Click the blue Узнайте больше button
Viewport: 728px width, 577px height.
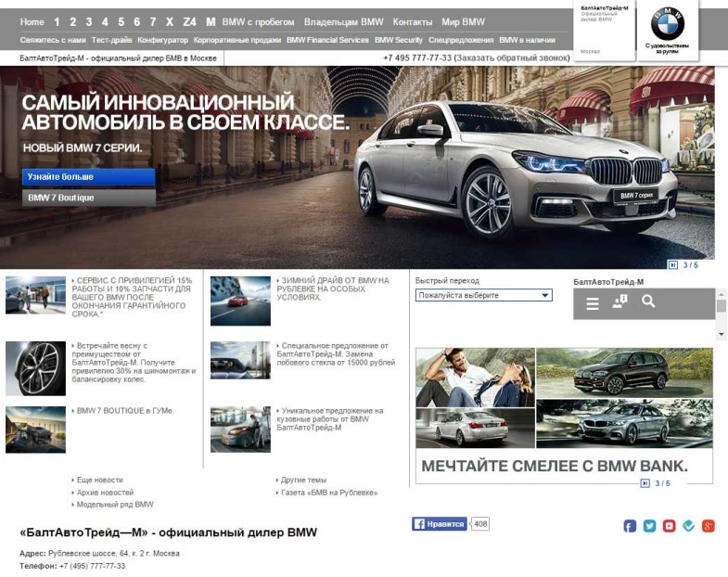[x=89, y=177]
